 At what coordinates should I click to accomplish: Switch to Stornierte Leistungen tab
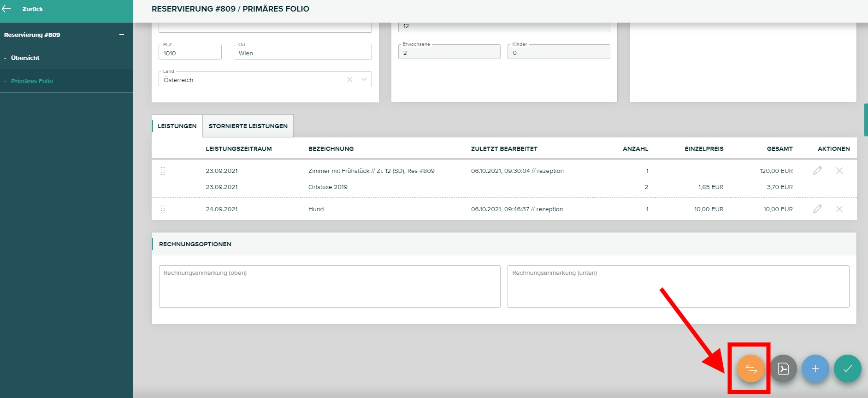click(248, 126)
